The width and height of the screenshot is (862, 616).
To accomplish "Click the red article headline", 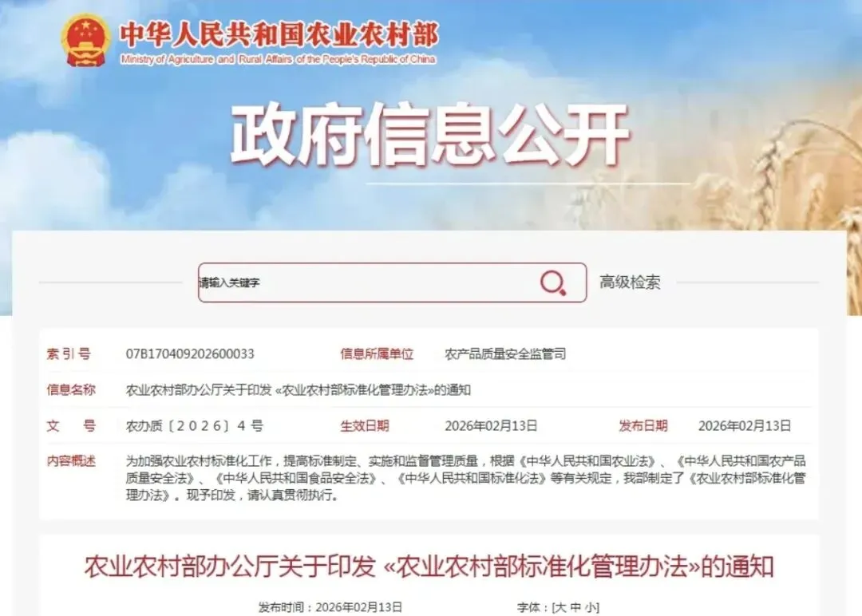I will (x=429, y=567).
